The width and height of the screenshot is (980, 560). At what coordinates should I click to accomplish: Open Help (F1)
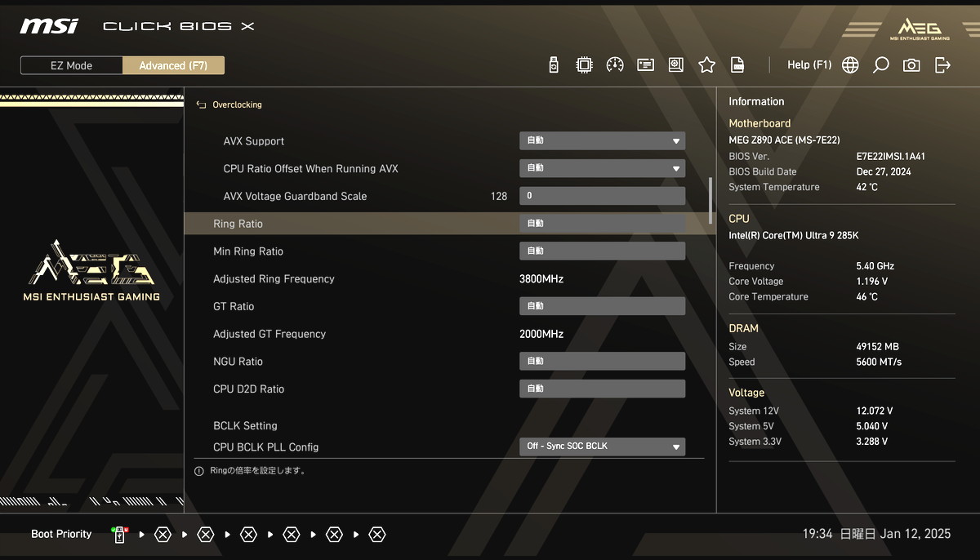809,65
